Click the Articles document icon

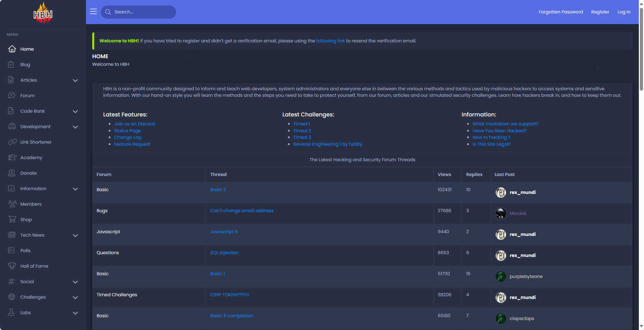coord(11,80)
